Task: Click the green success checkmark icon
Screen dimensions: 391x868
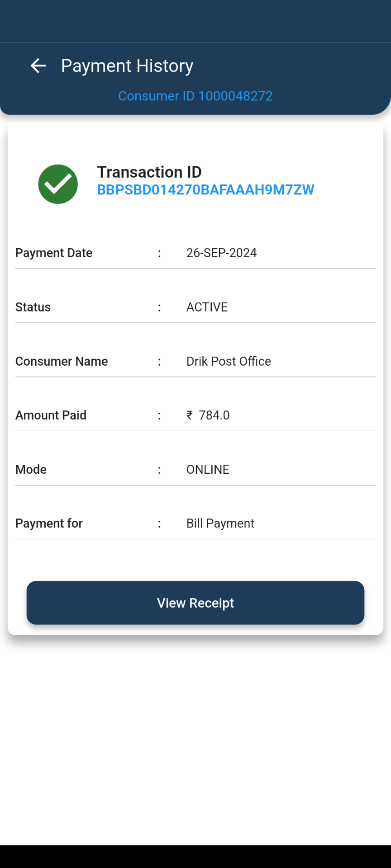Action: click(x=58, y=184)
